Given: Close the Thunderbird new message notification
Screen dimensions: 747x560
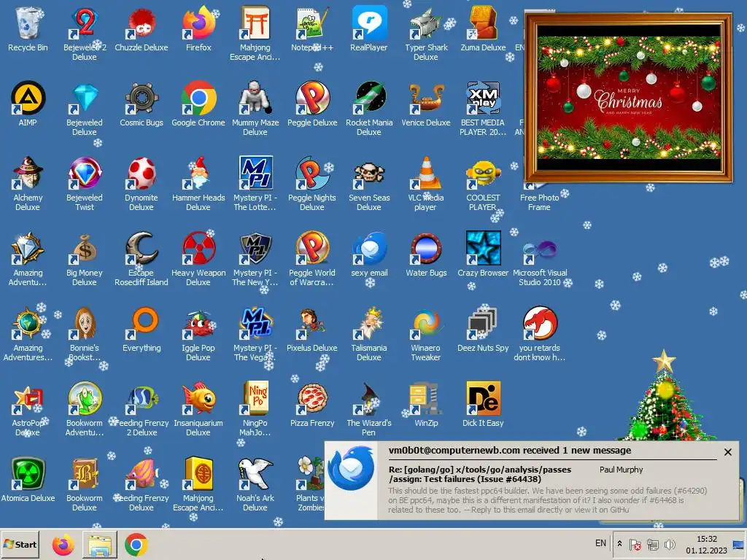Looking at the screenshot, I should click(727, 452).
